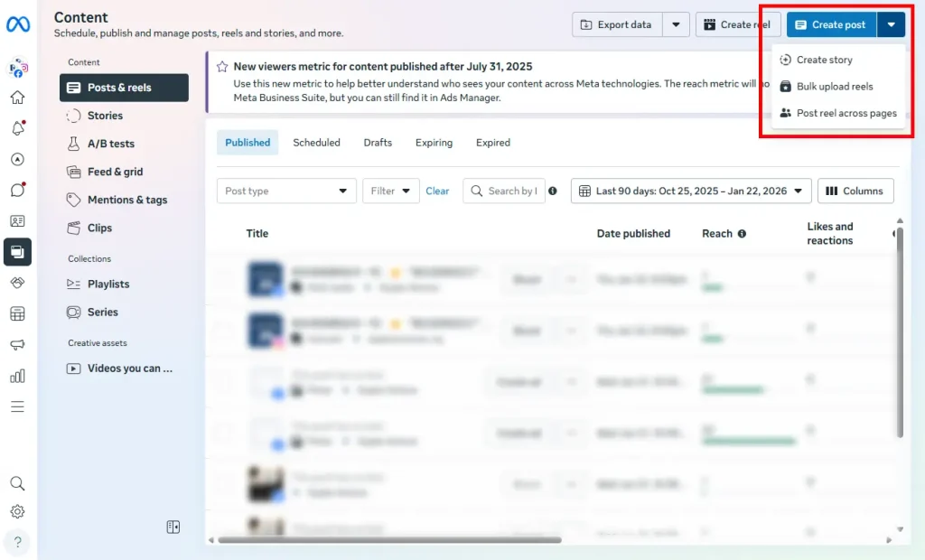The image size is (925, 560).
Task: Open the Search icon near the bottom sidebar
Action: 18,484
